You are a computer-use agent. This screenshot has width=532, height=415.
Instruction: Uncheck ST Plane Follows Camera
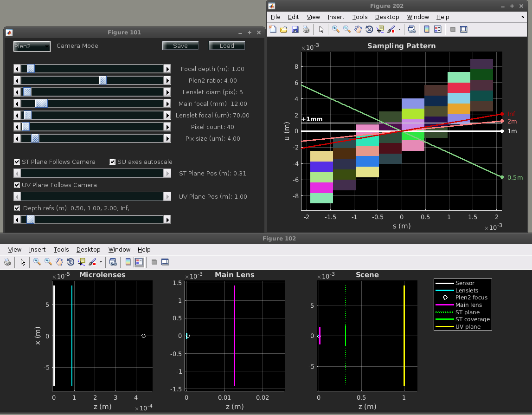18,162
